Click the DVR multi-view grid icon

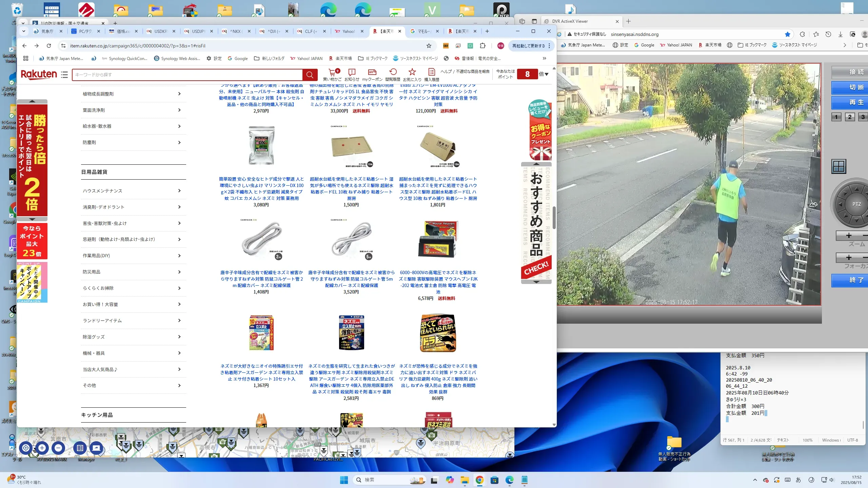tap(839, 166)
